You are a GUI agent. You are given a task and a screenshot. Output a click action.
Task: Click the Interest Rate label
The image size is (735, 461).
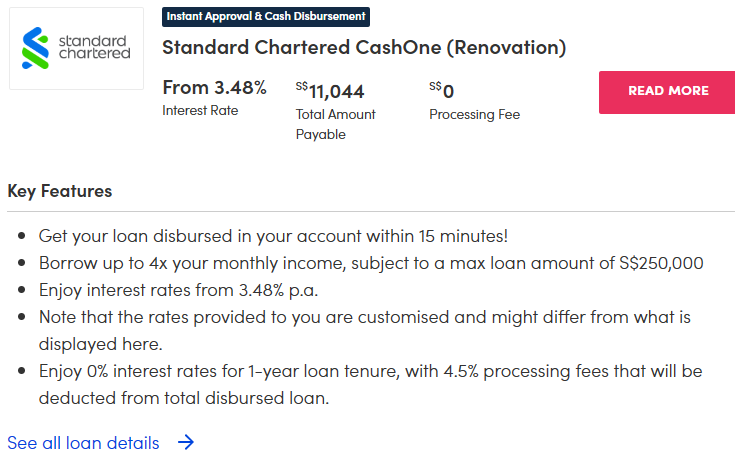(x=200, y=111)
